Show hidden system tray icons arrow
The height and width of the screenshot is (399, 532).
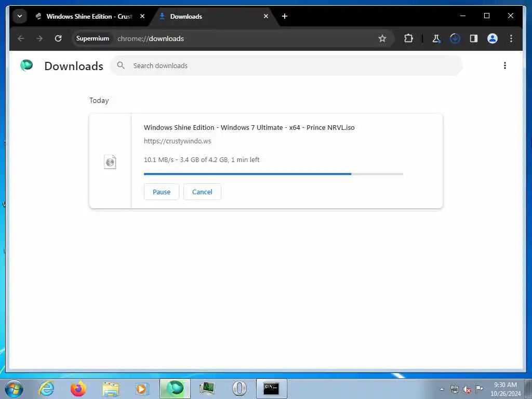(442, 389)
